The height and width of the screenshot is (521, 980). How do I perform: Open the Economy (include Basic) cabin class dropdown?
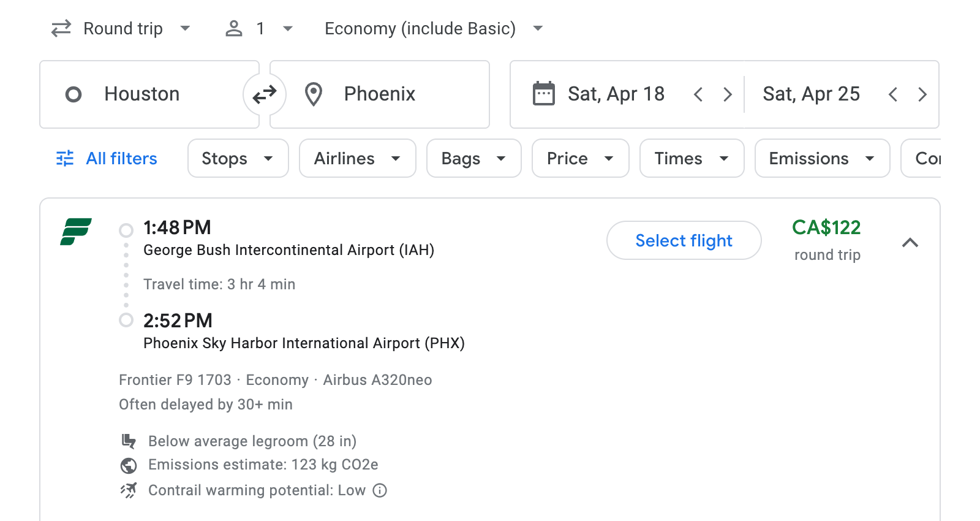432,28
